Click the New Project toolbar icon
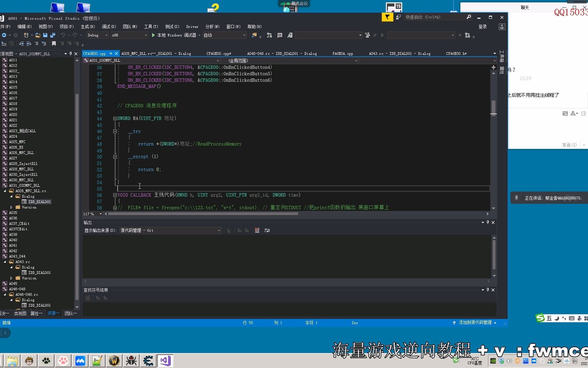588x368 pixels. (x=26, y=35)
